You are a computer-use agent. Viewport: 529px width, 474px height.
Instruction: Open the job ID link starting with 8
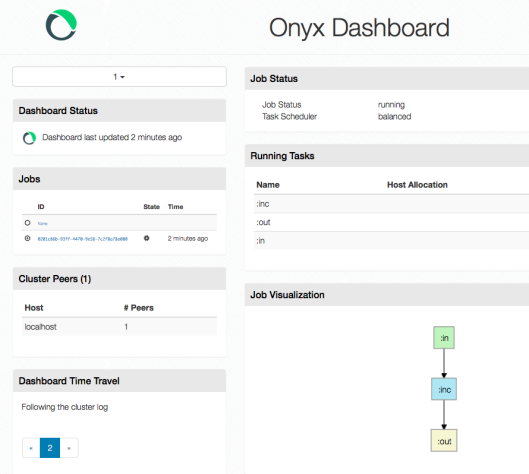tap(83, 239)
